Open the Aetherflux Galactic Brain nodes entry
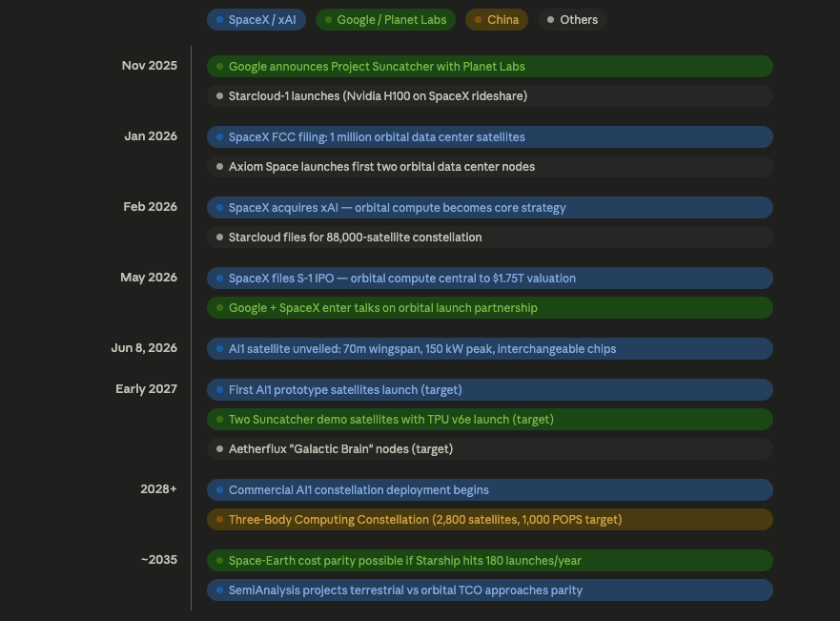 click(x=490, y=449)
